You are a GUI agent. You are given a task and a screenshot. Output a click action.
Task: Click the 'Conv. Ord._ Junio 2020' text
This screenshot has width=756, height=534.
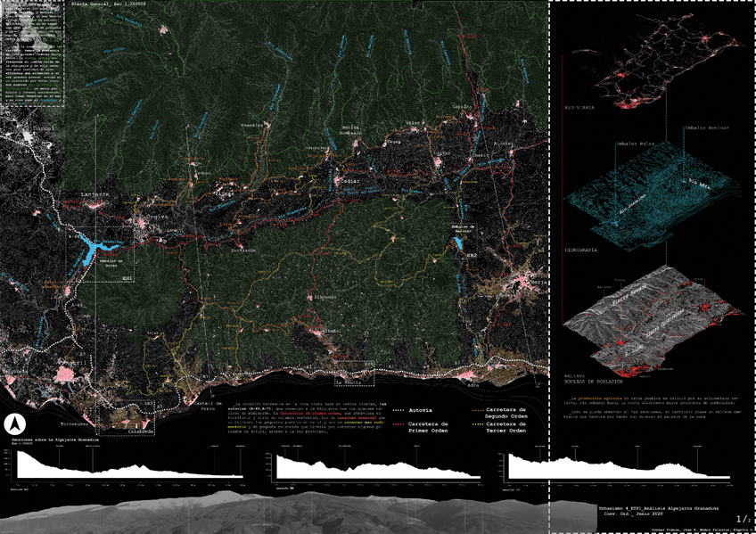[x=634, y=513]
